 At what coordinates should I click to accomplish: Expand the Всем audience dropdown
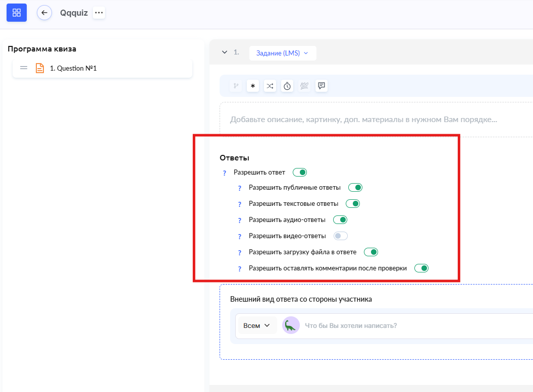point(256,325)
